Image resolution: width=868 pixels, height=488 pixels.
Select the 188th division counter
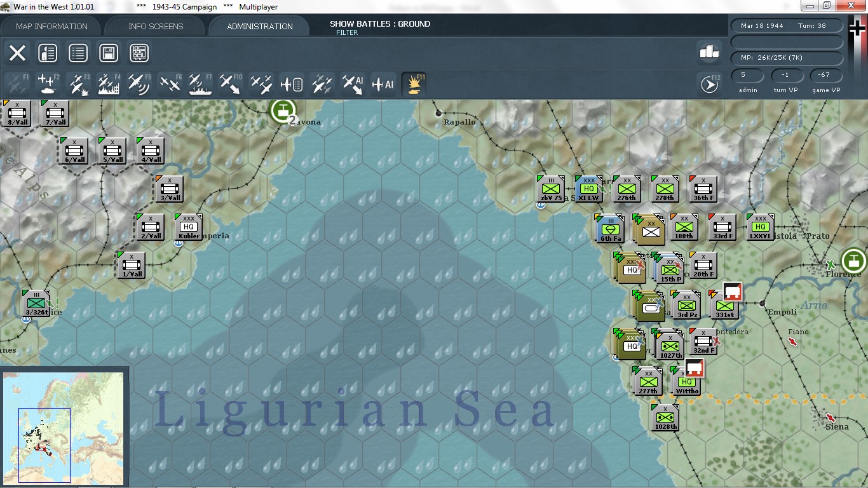click(684, 227)
